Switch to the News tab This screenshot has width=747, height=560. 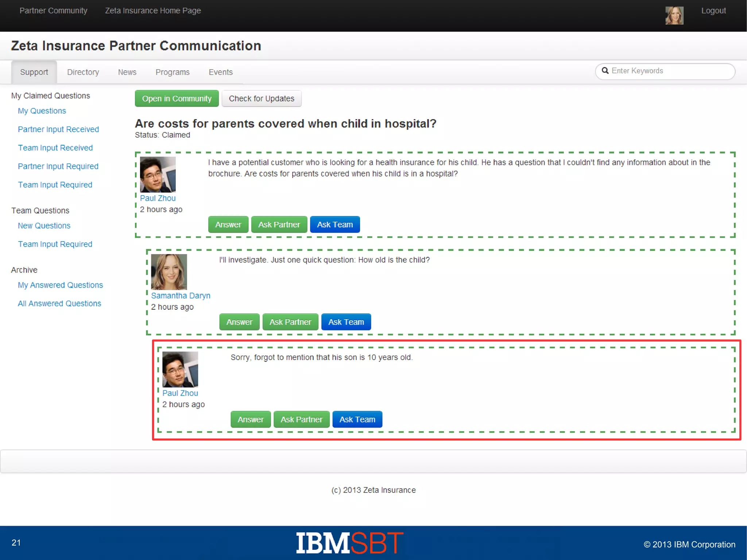coord(127,72)
